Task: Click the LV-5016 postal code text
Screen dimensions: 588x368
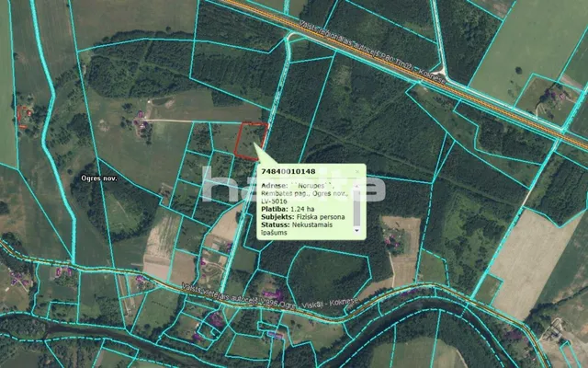Action: (274, 201)
